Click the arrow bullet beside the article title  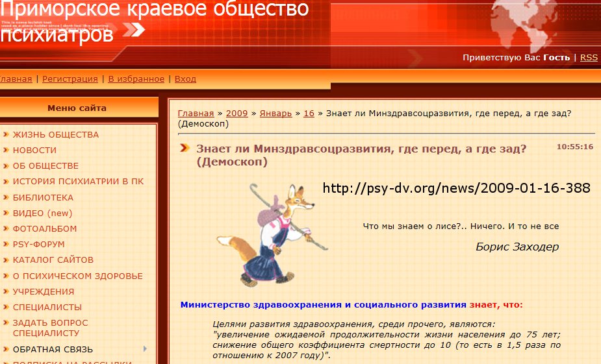pyautogui.click(x=185, y=149)
